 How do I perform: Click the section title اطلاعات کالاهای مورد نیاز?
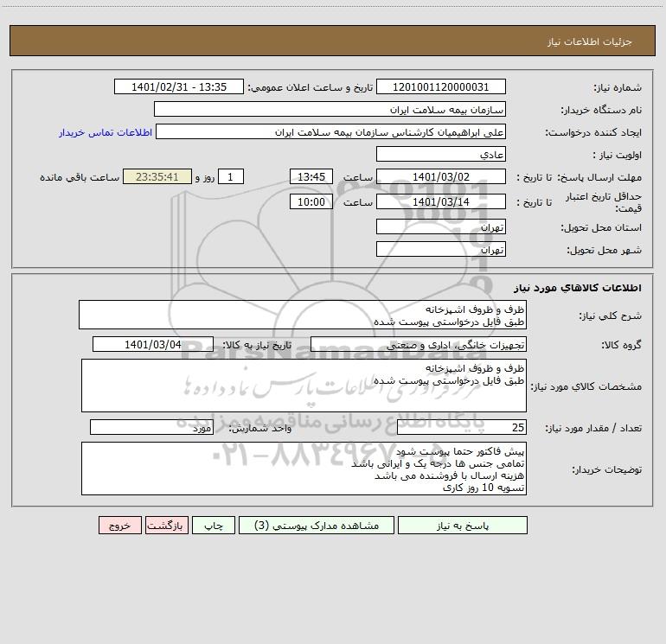pyautogui.click(x=577, y=288)
